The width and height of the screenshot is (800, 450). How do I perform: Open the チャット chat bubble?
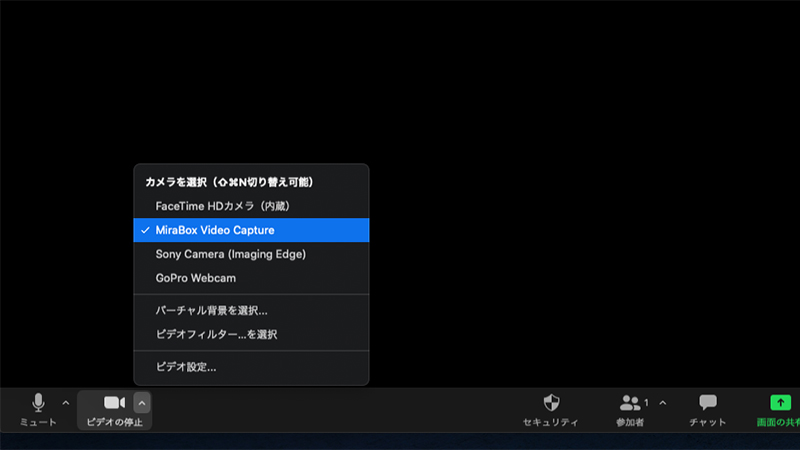708,403
